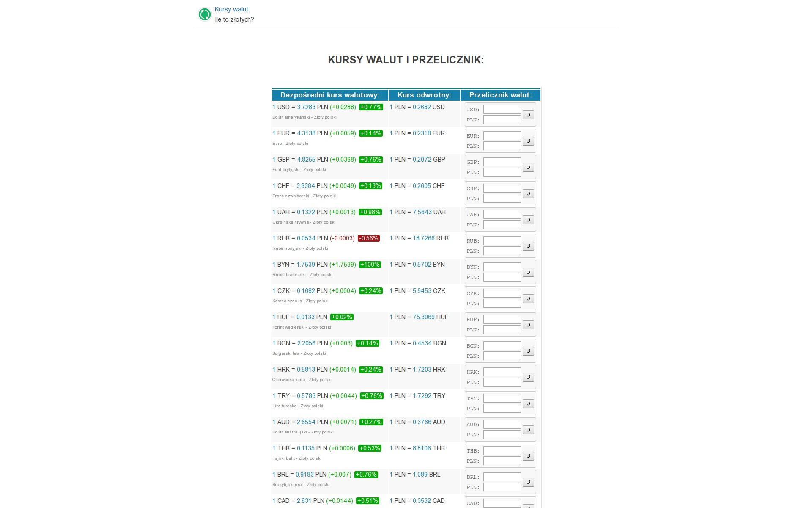This screenshot has width=812, height=508.
Task: Focus the PLN field under CHF
Action: pos(502,199)
